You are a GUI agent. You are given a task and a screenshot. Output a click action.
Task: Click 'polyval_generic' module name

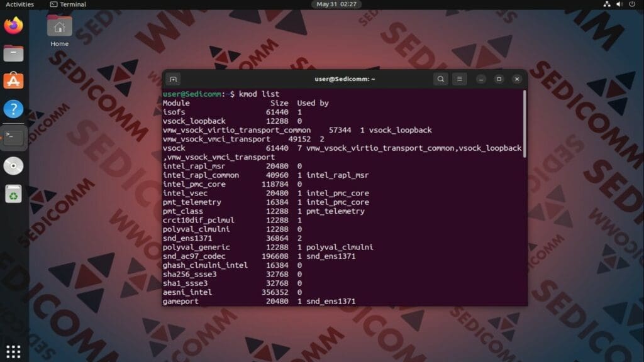coord(196,248)
